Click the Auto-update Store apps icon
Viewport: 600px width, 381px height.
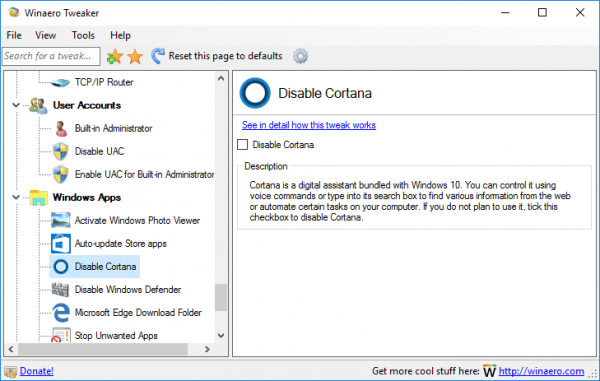tap(60, 244)
